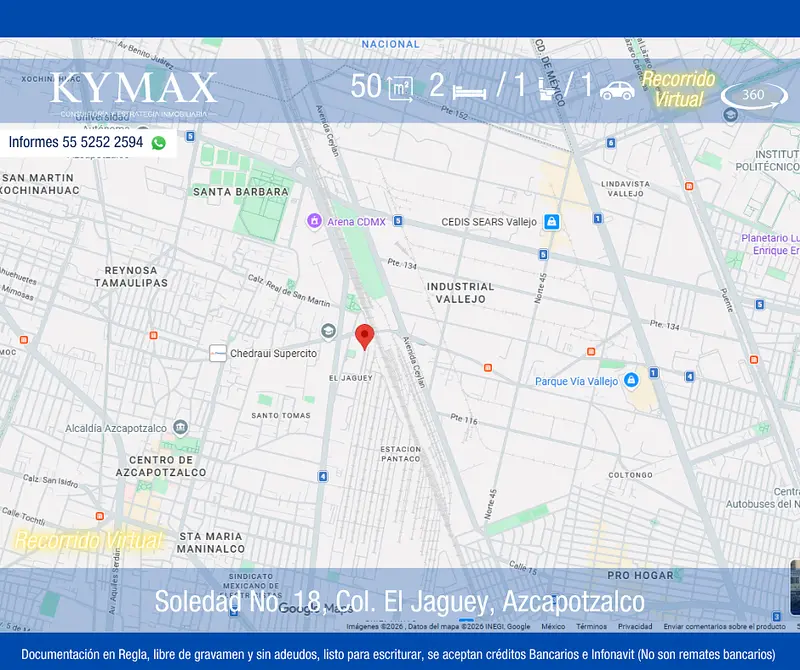The image size is (800, 670).
Task: Click Enviar comentarios sobre el producto link
Action: pyautogui.click(x=724, y=626)
